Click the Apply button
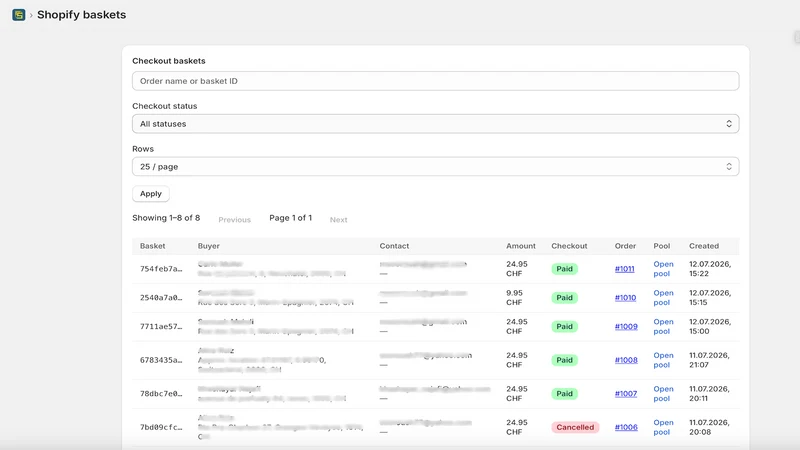Screen dimensions: 800x450 coord(151,194)
